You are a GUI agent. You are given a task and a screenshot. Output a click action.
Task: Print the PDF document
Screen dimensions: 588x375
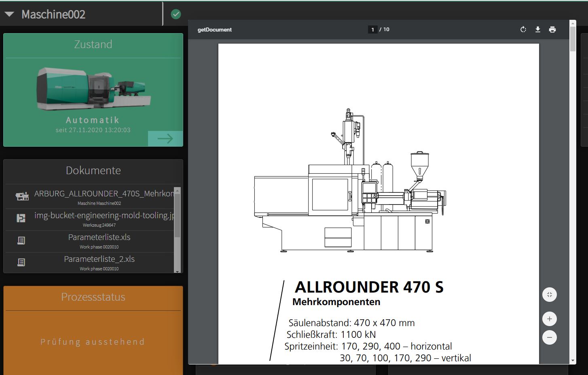click(x=552, y=29)
